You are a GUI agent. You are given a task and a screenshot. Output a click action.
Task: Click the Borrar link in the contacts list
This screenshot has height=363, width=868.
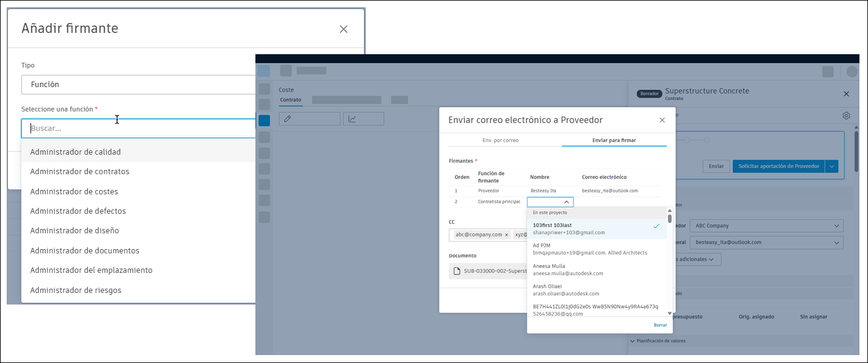point(660,325)
